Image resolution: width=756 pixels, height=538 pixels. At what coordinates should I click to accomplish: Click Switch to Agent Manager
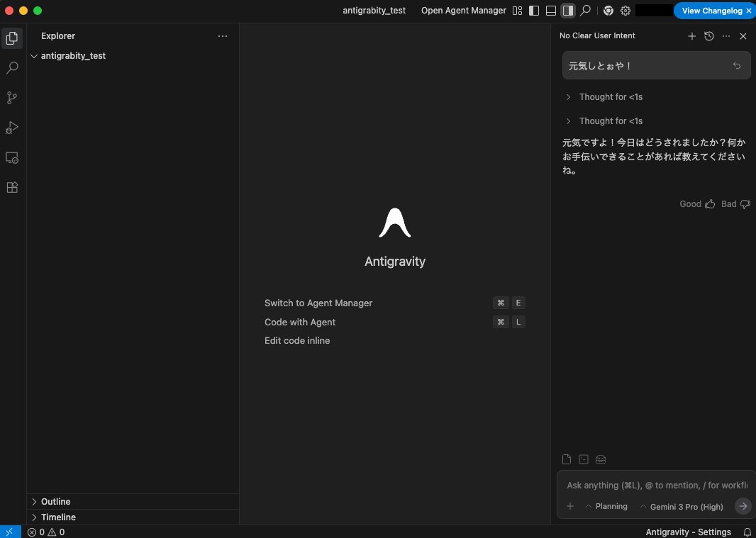(318, 303)
